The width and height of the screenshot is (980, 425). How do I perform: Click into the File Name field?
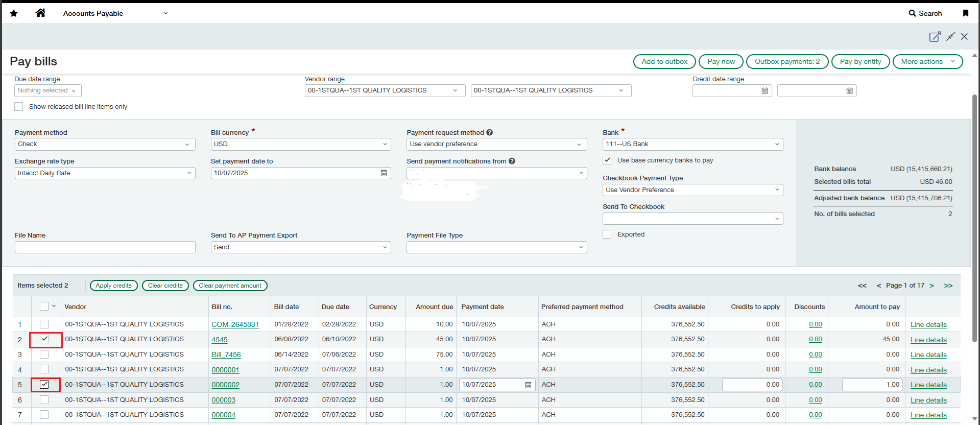[x=105, y=247]
